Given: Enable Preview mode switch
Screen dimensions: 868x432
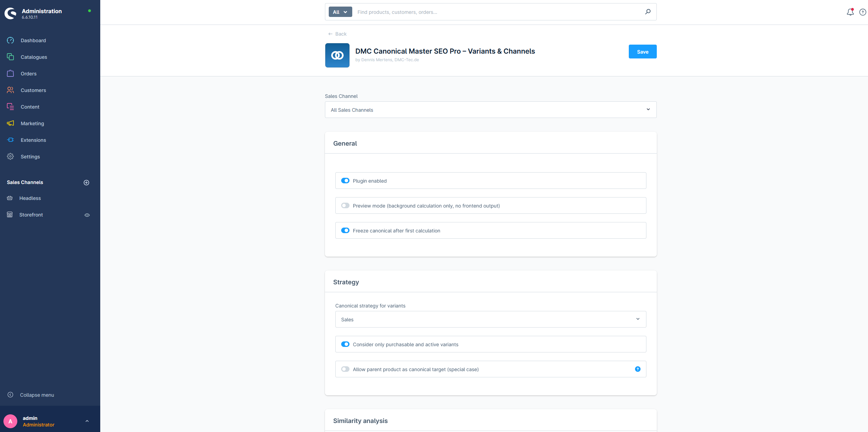Looking at the screenshot, I should tap(345, 206).
